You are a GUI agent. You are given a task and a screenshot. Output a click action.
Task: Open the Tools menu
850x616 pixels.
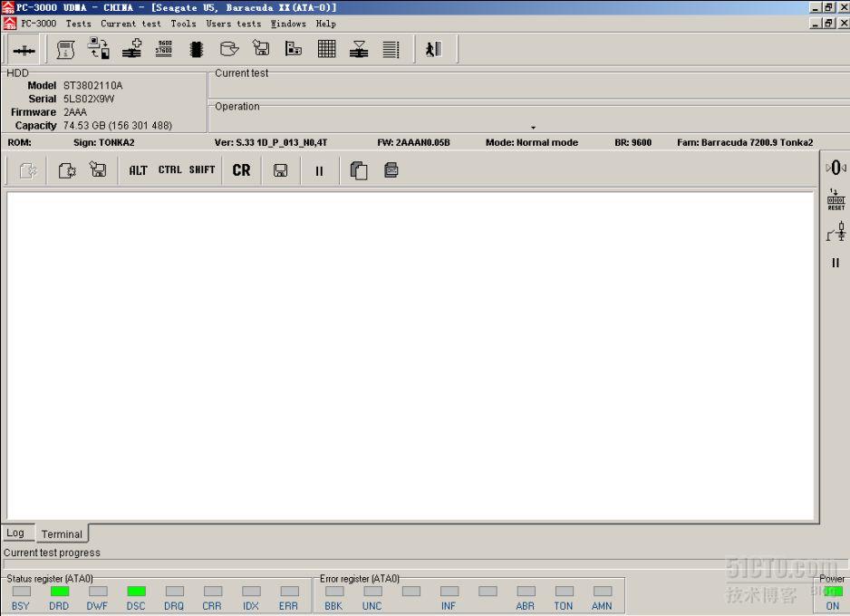point(183,24)
